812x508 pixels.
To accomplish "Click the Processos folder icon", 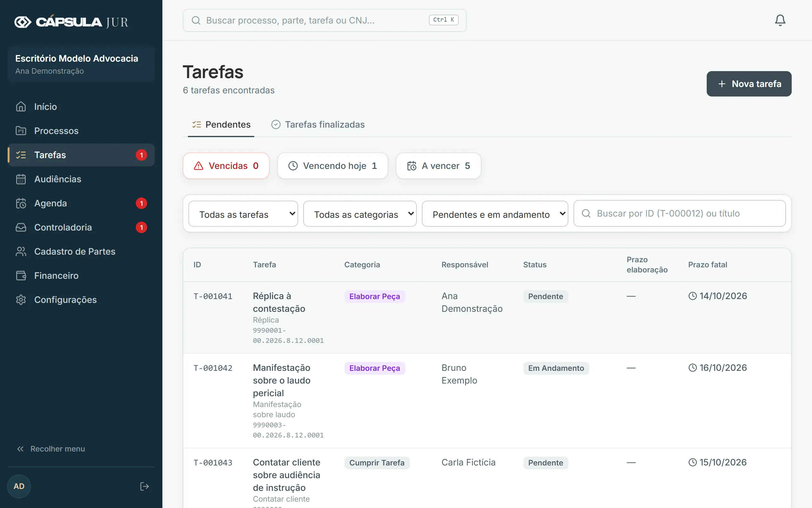I will (x=21, y=131).
